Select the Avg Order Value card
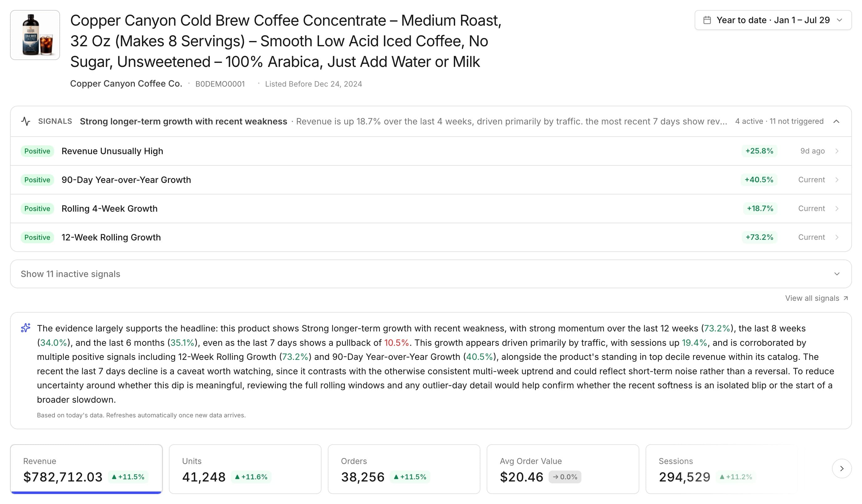This screenshot has height=504, width=862. tap(563, 469)
